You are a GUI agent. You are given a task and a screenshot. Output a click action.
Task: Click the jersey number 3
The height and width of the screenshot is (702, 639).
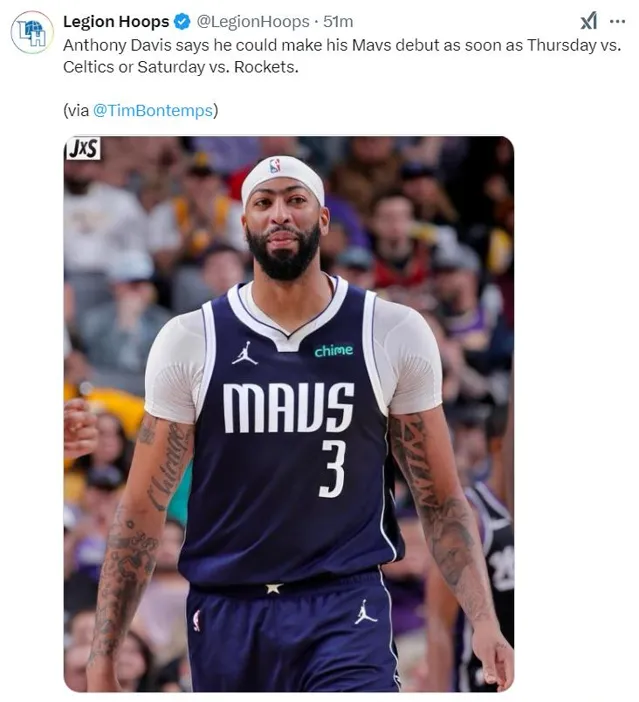click(x=333, y=469)
